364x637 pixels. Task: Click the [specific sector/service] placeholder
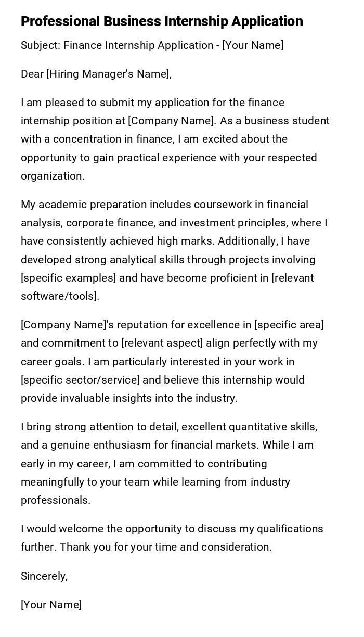(x=80, y=380)
